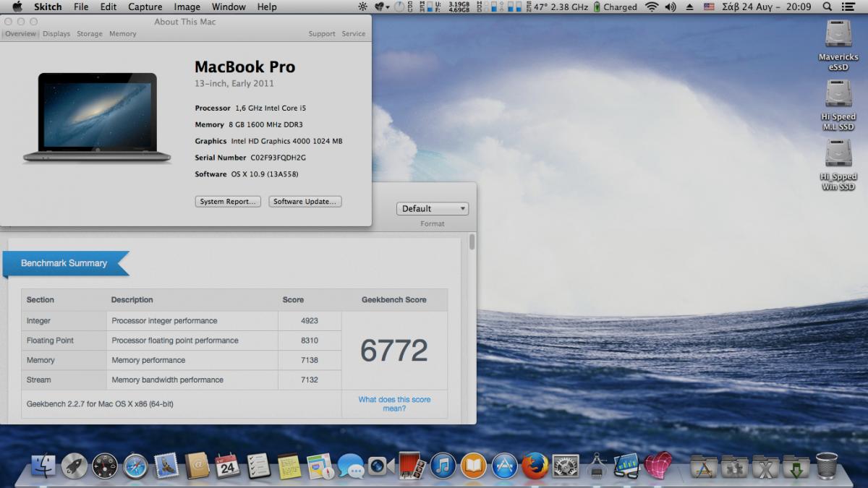Open Notification Center list icon

click(850, 7)
